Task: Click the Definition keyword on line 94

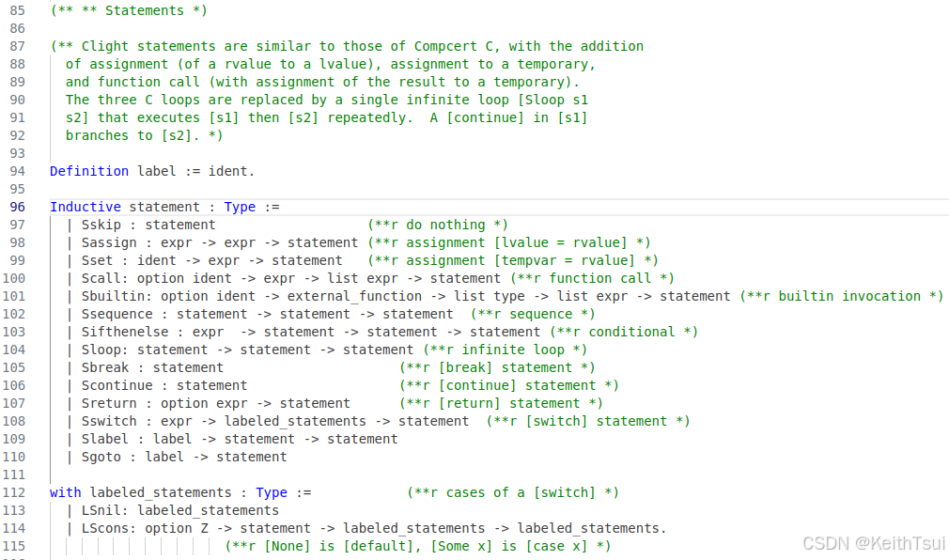Action: click(89, 171)
